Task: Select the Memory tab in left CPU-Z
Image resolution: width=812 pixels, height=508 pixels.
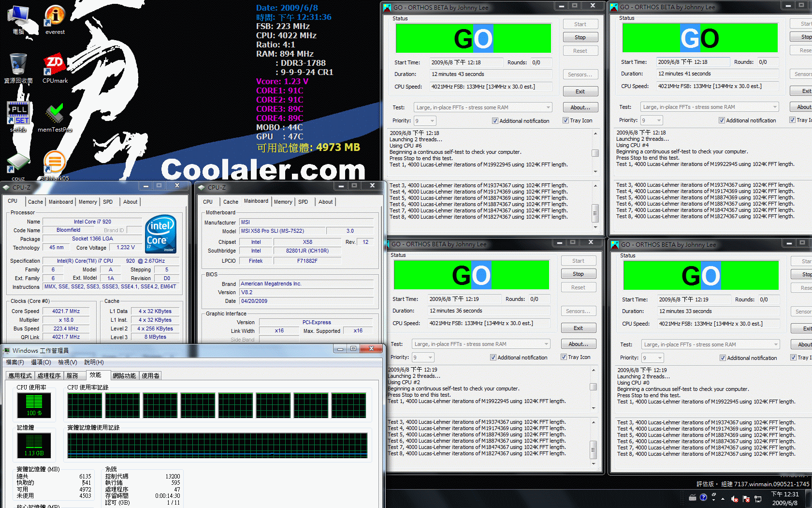Action: (87, 202)
